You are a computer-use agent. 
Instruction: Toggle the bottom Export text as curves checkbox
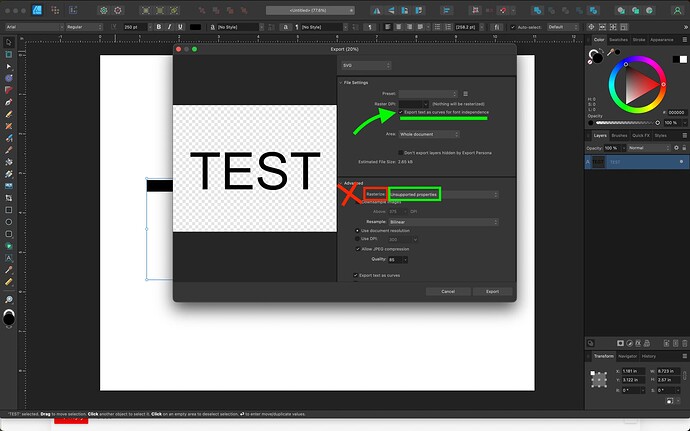point(356,275)
